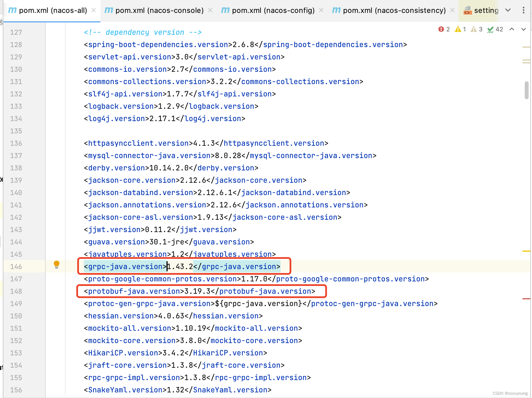This screenshot has width=532, height=398.
Task: Go to next highlighted problem arrow
Action: 523,29
